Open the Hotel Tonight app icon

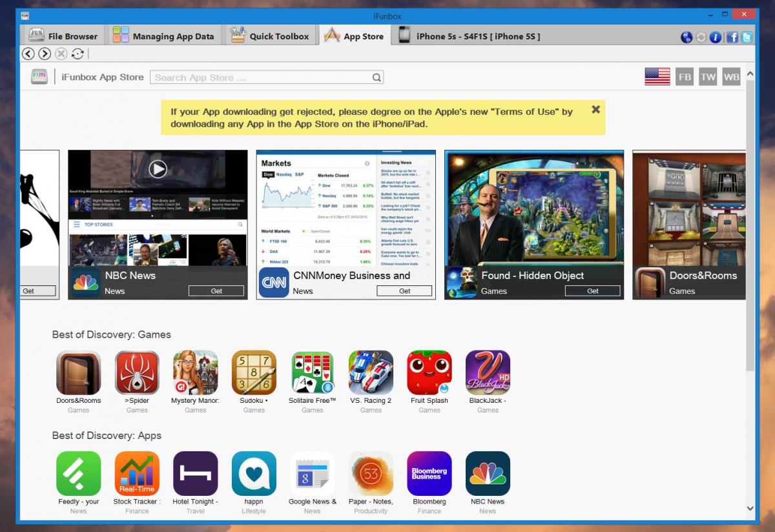[x=196, y=473]
